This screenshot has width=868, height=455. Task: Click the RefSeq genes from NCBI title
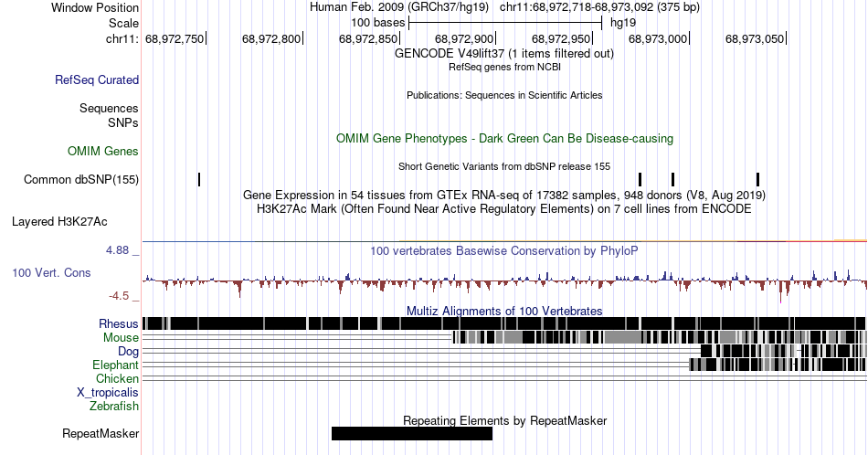(504, 67)
